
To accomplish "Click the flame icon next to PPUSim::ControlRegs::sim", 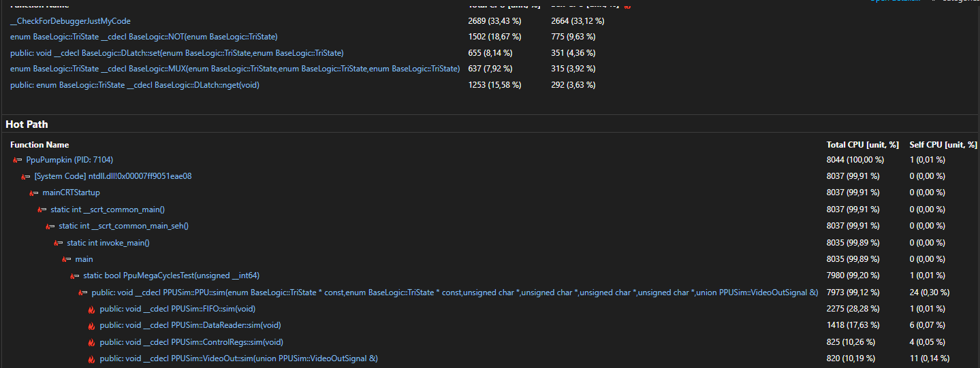I will 91,342.
